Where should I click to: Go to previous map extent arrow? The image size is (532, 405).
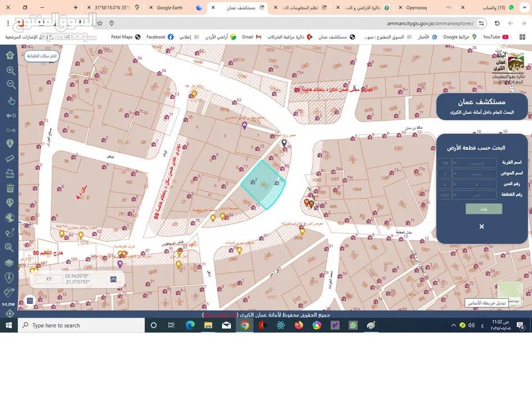(11, 115)
